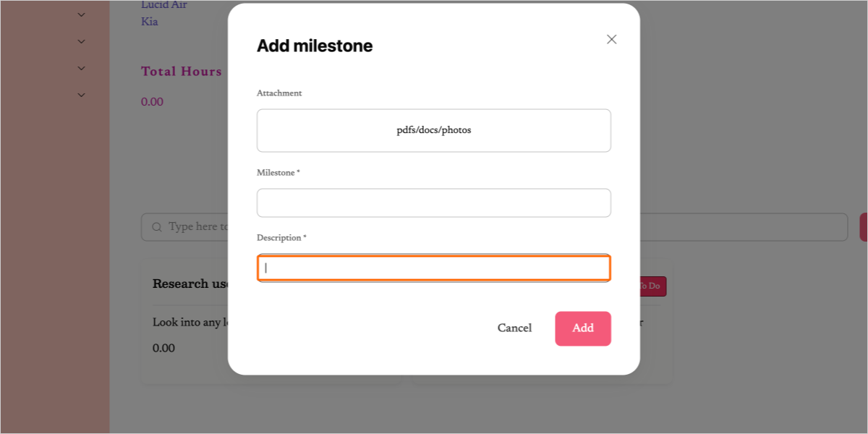868x434 pixels.
Task: Focus the Milestone text field
Action: pos(434,203)
